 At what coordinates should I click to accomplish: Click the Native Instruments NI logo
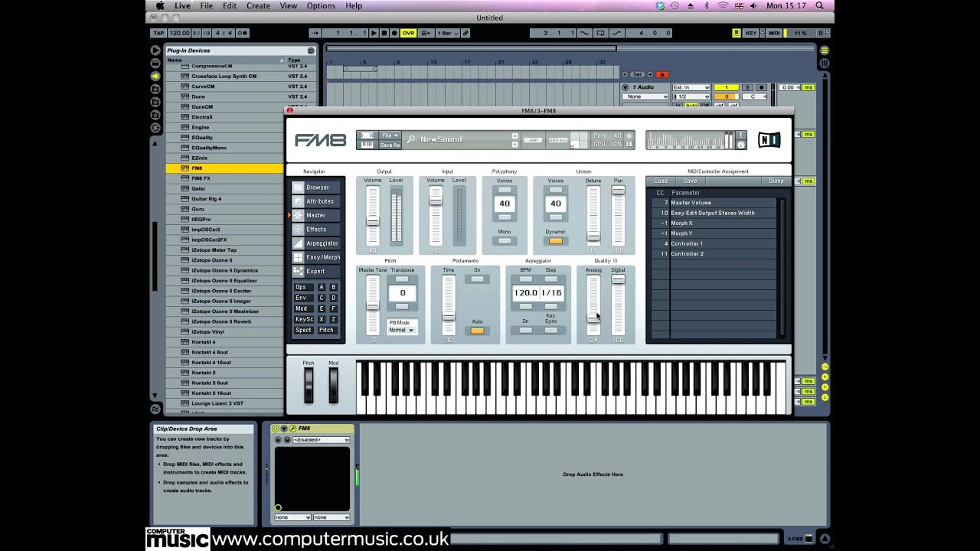point(769,139)
